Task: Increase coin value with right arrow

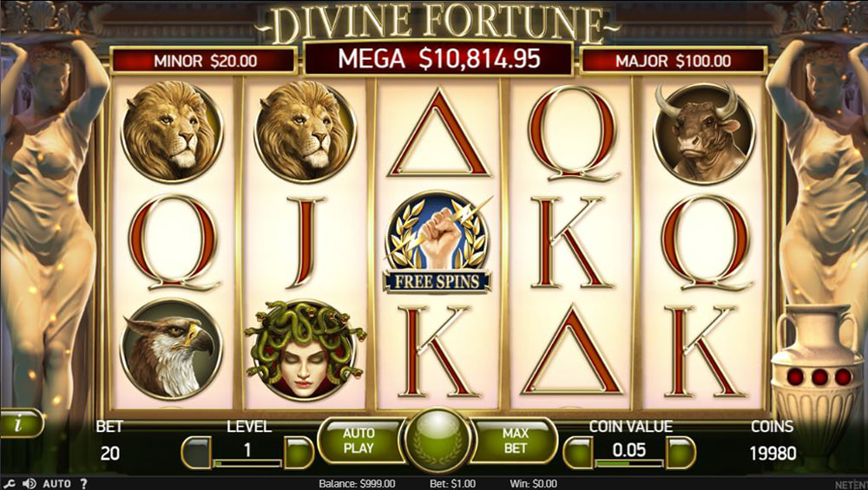Action: click(x=681, y=453)
